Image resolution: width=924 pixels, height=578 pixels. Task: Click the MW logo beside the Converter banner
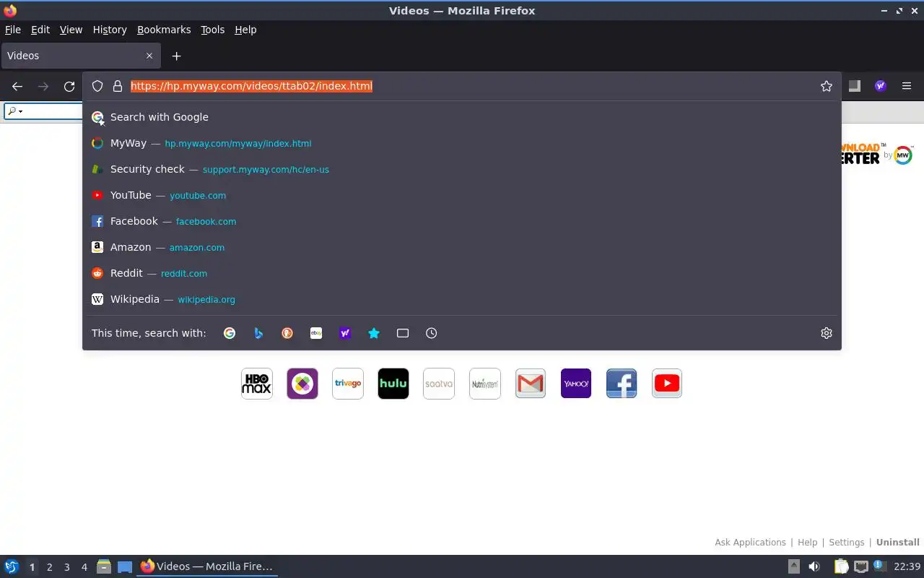903,155
